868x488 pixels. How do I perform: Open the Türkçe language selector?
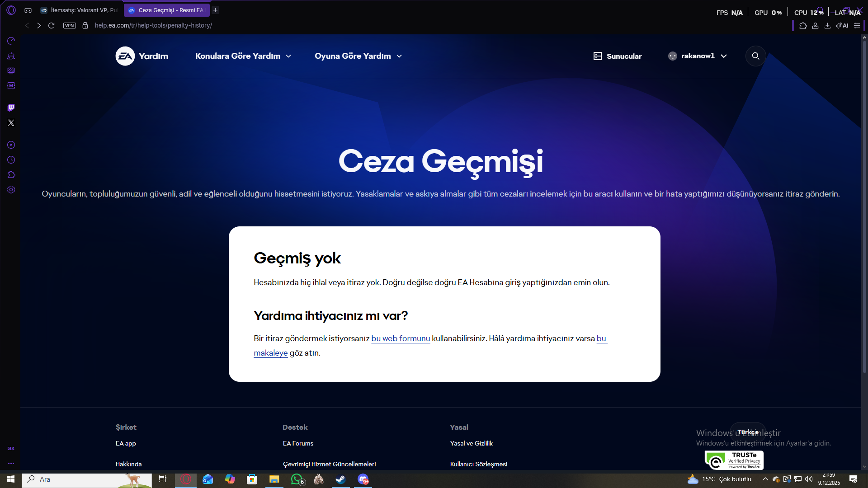pos(748,432)
